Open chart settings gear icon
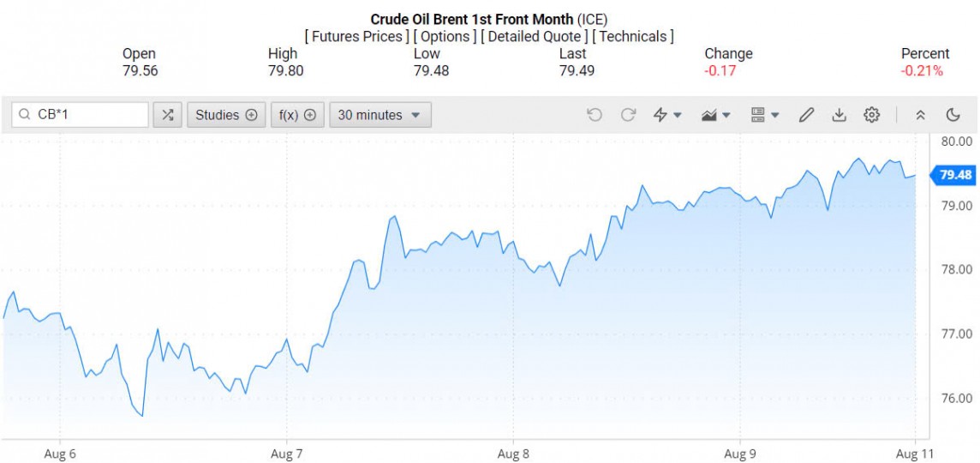The height and width of the screenshot is (463, 980). (x=872, y=115)
